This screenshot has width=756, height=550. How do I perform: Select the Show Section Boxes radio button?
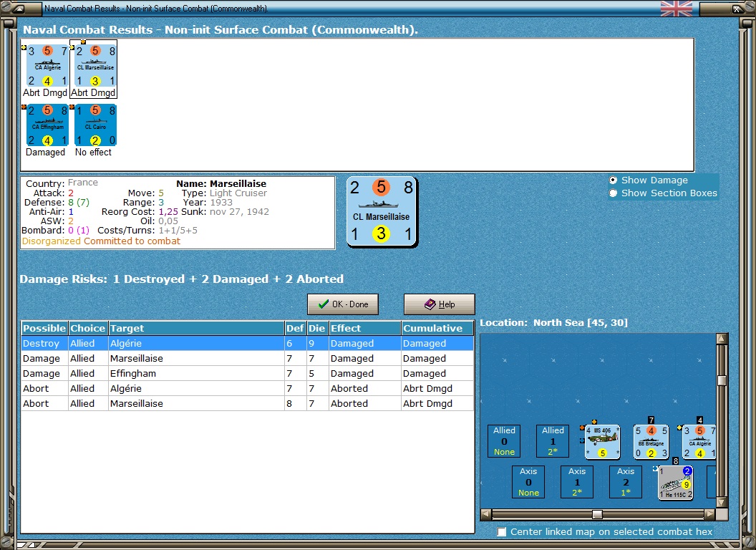(613, 193)
